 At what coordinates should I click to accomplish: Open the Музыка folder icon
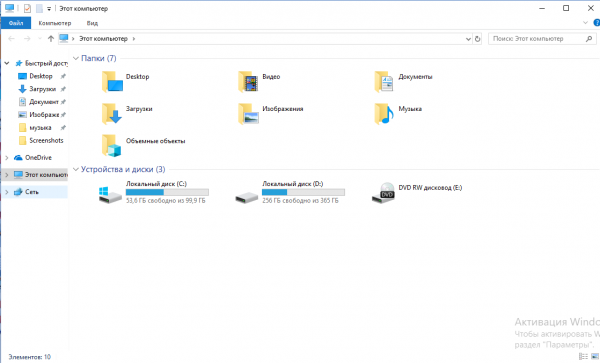coord(384,114)
